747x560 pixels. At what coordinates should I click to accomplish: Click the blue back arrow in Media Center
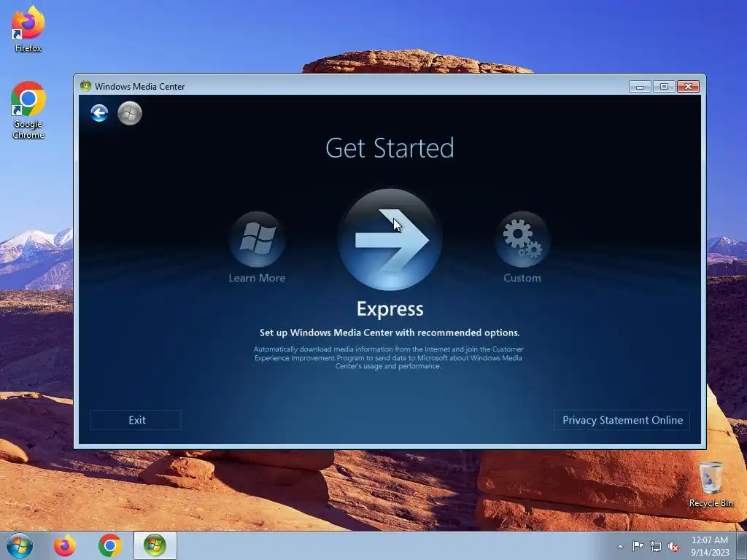[99, 113]
